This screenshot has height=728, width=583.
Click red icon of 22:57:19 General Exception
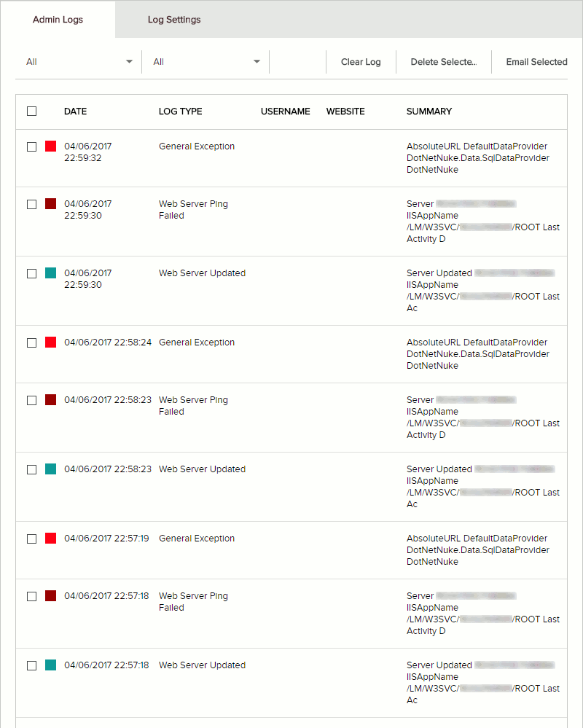50,538
